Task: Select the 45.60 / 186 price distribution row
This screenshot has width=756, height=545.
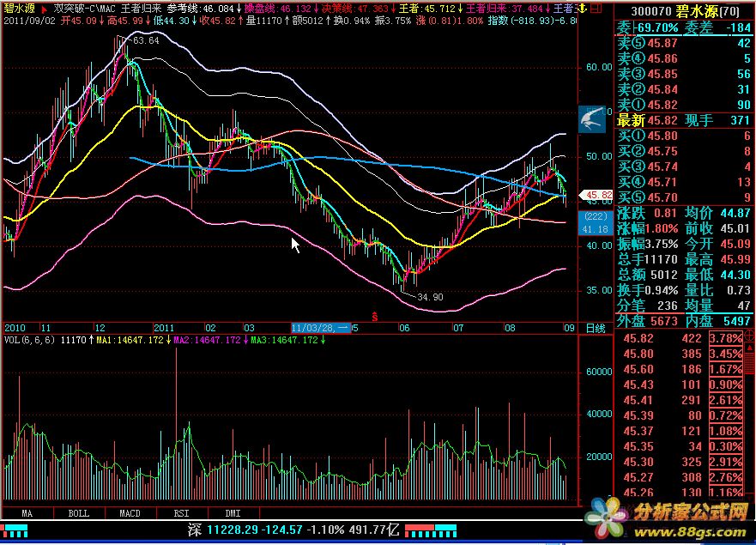Action: tap(683, 369)
